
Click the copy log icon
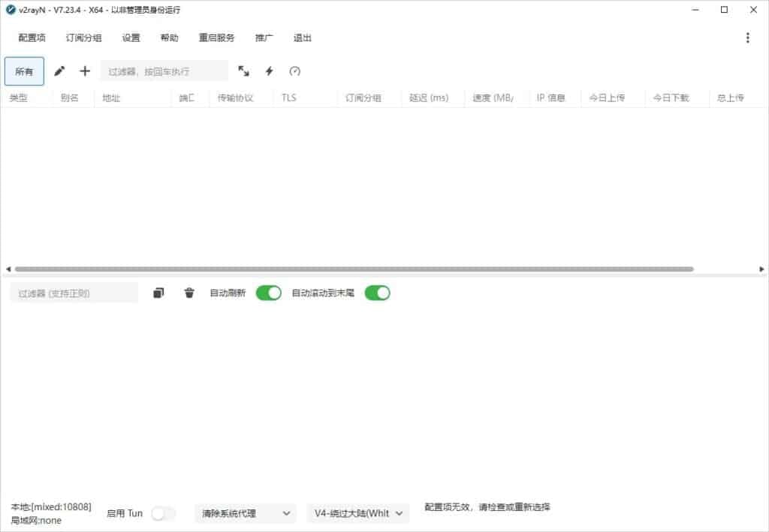(x=158, y=293)
